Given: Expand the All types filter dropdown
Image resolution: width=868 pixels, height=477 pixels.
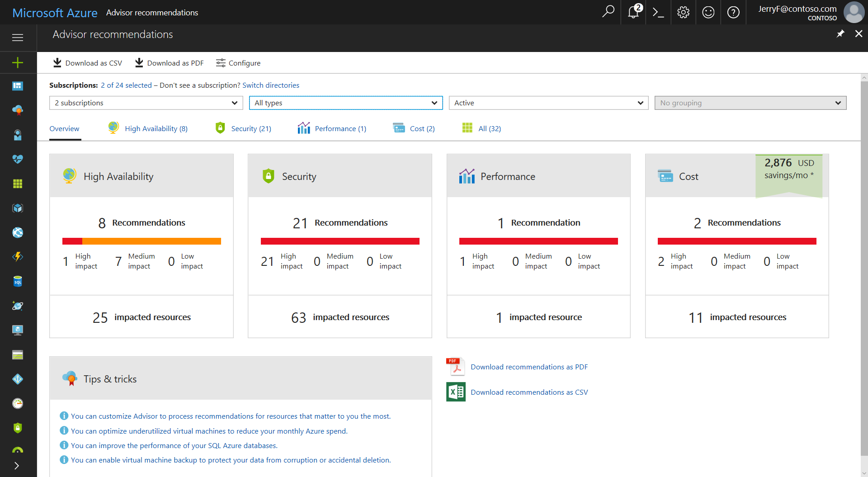Looking at the screenshot, I should click(x=345, y=103).
